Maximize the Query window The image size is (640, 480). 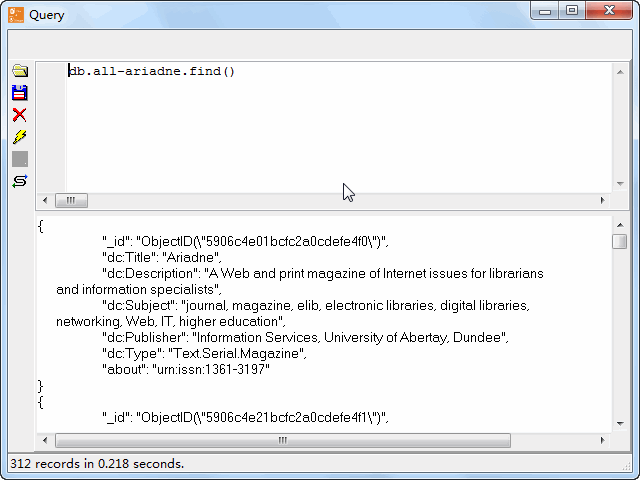click(572, 11)
